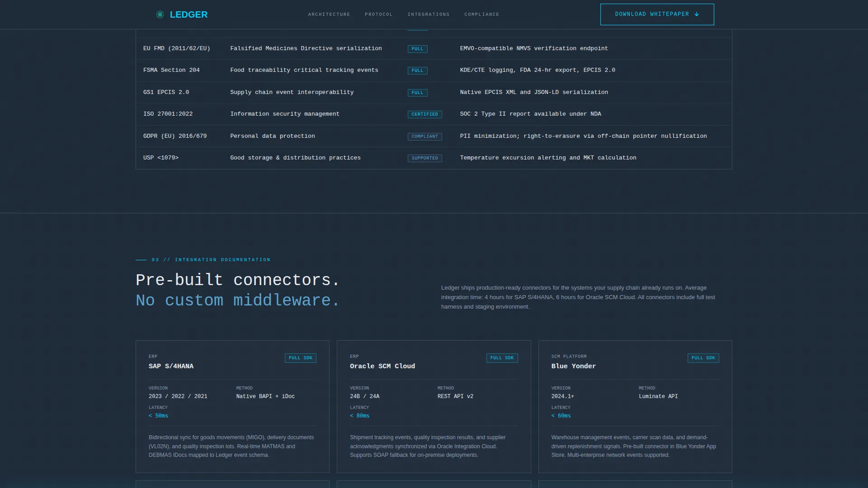The image size is (868, 488).
Task: Open the Integrations nav link
Action: click(x=429, y=14)
